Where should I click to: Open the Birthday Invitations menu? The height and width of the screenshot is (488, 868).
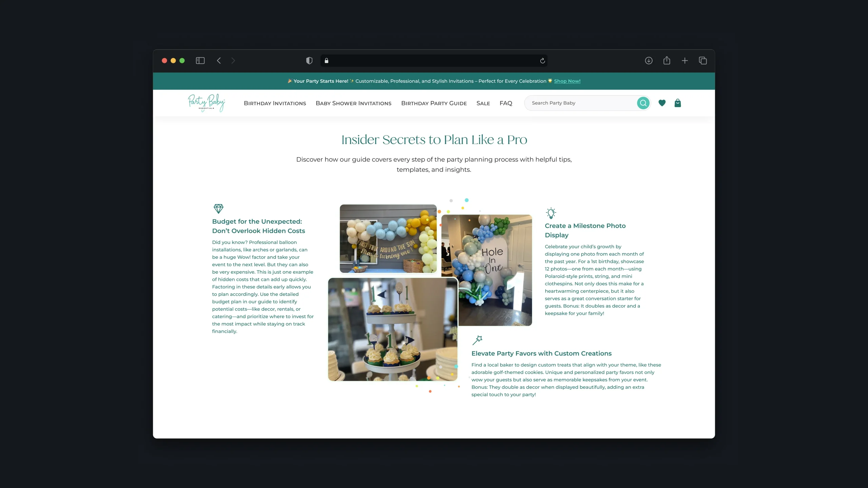(x=275, y=103)
